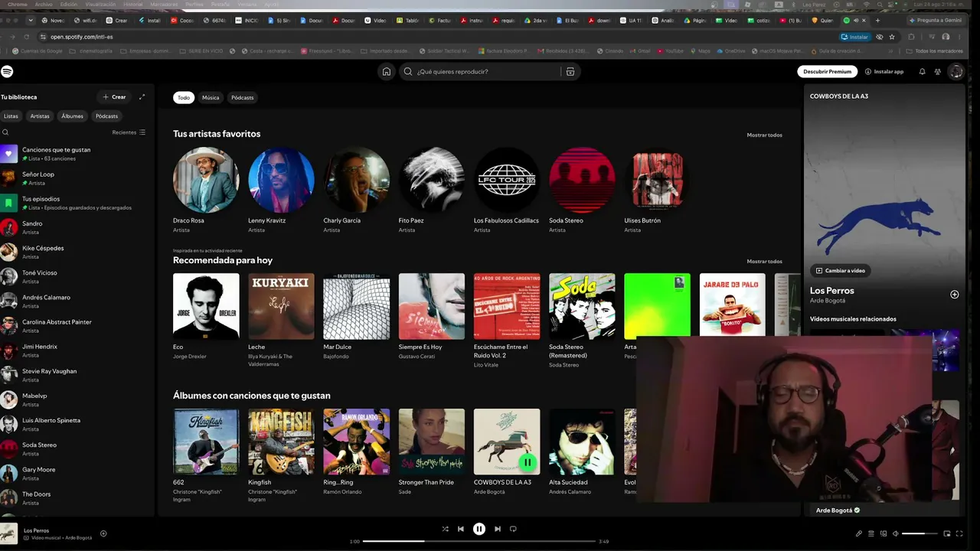980x551 pixels.
Task: Show all Recomendada para hoy items
Action: (764, 261)
